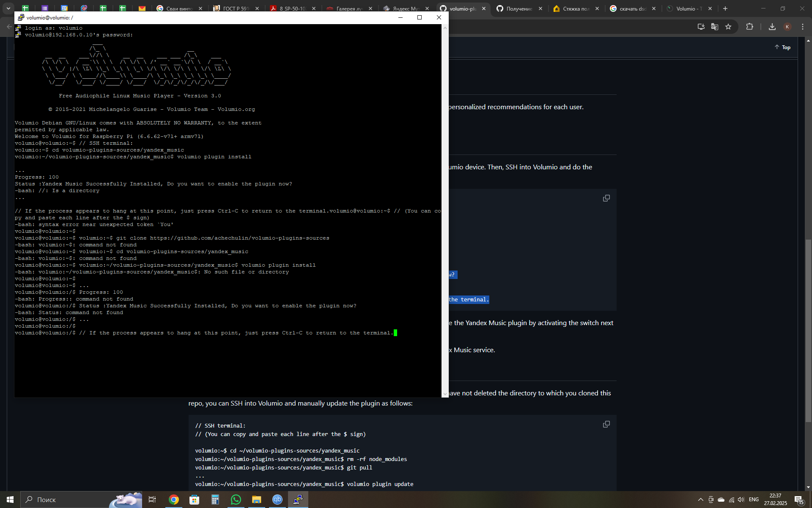Image resolution: width=812 pixels, height=508 pixels.
Task: Click the install app icon in address bar
Action: tap(701, 27)
